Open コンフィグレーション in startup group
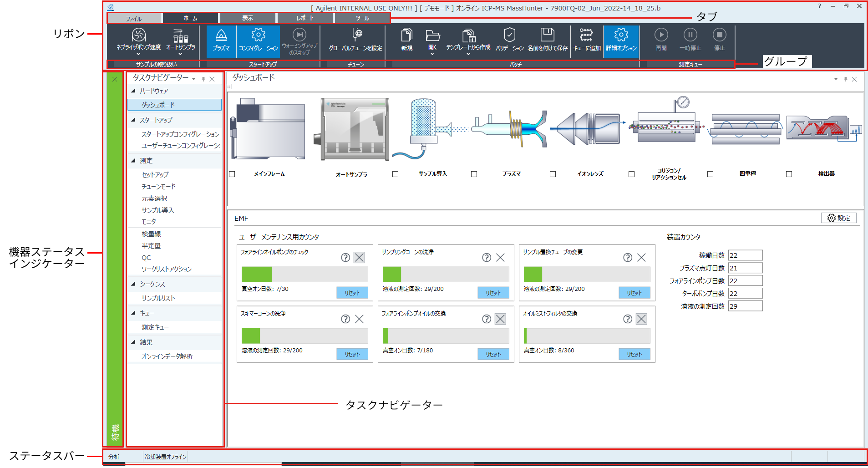This screenshot has height=468, width=868. pos(258,41)
